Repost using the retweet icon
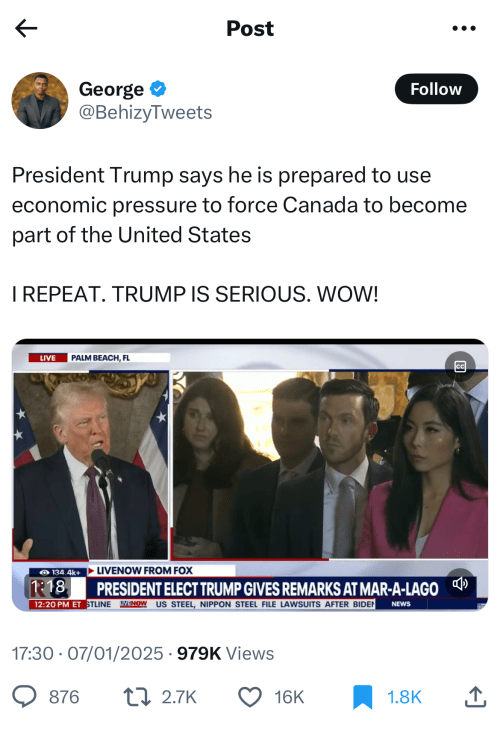500x734 pixels. [x=137, y=697]
